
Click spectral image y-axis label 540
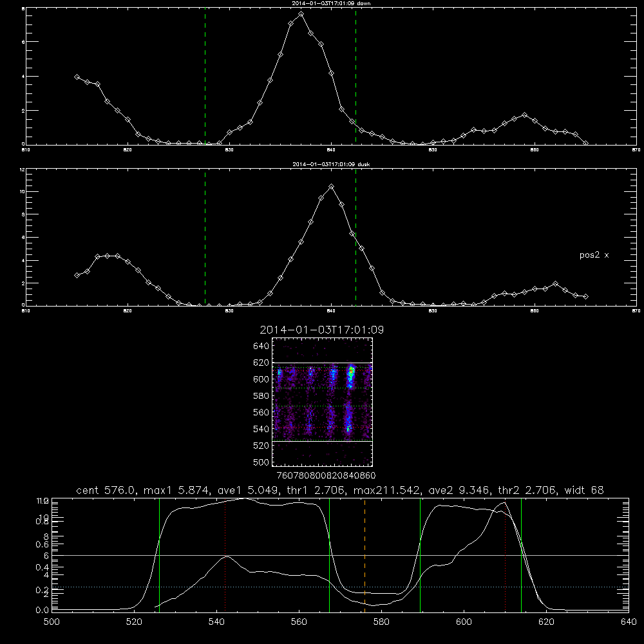261,429
